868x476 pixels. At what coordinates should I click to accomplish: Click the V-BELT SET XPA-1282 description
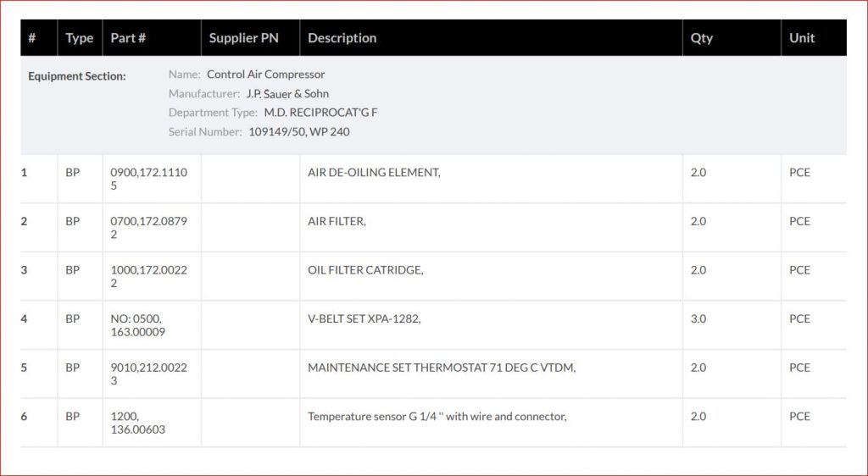tap(364, 319)
